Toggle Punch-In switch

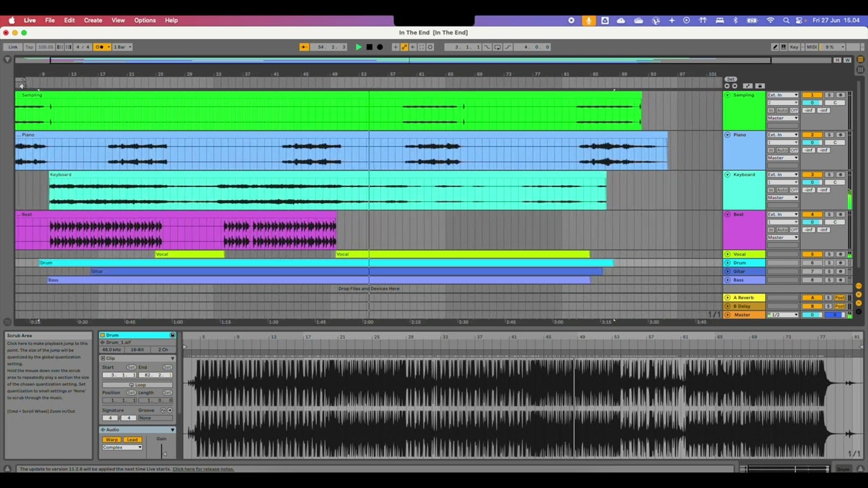(486, 47)
